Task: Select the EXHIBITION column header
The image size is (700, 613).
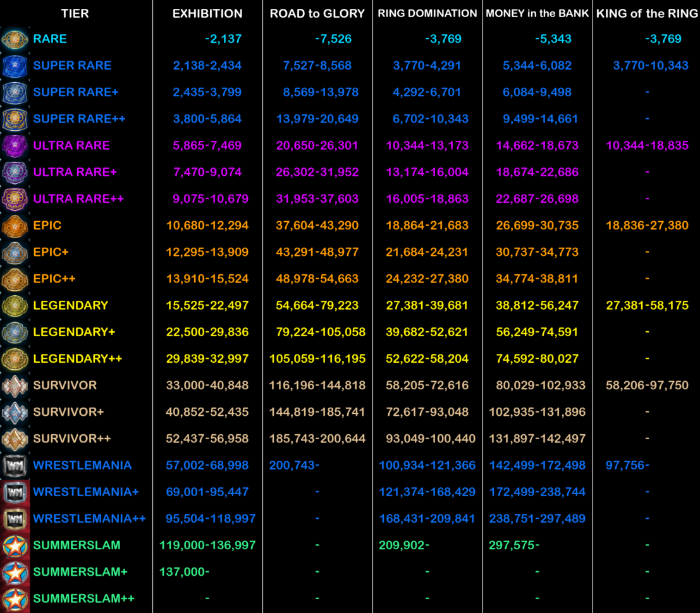Action: click(207, 13)
